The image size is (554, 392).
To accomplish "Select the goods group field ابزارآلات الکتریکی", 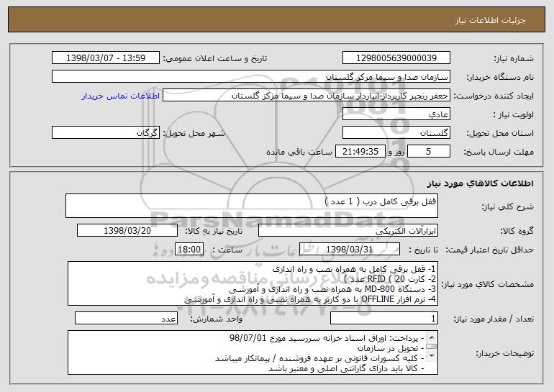I will point(348,231).
